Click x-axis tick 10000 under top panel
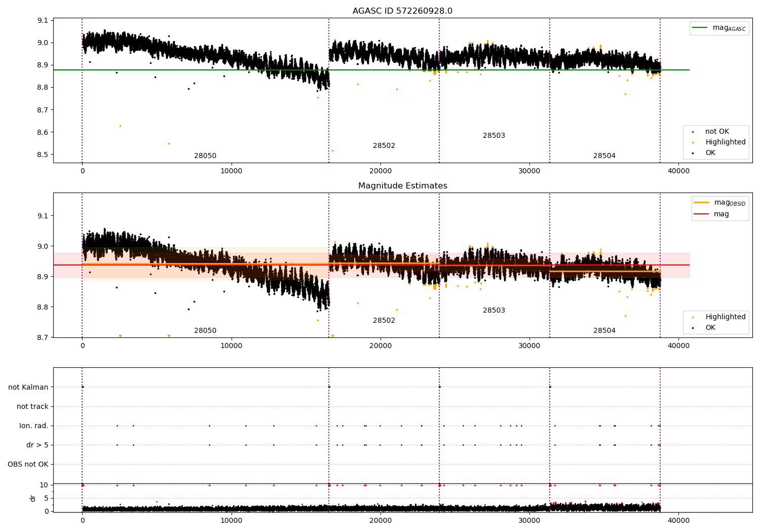The height and width of the screenshot is (532, 760). click(232, 171)
